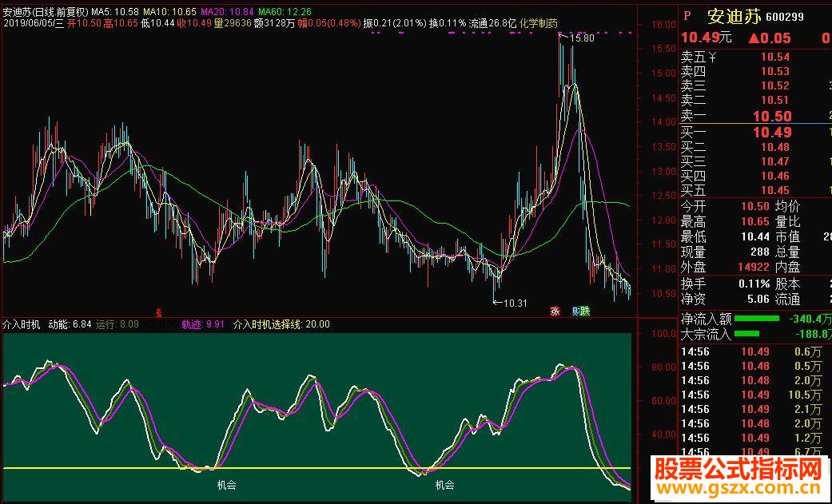Click the 最低 value 10.44

pyautogui.click(x=755, y=236)
